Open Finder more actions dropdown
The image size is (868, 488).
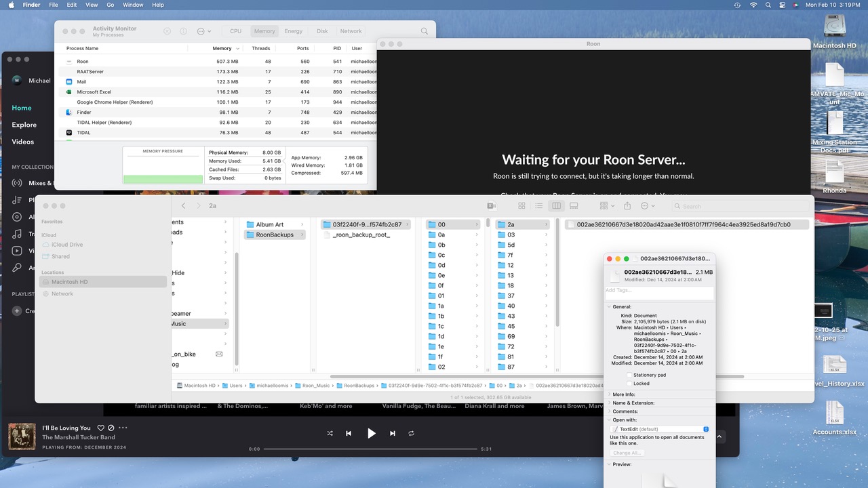click(x=648, y=205)
